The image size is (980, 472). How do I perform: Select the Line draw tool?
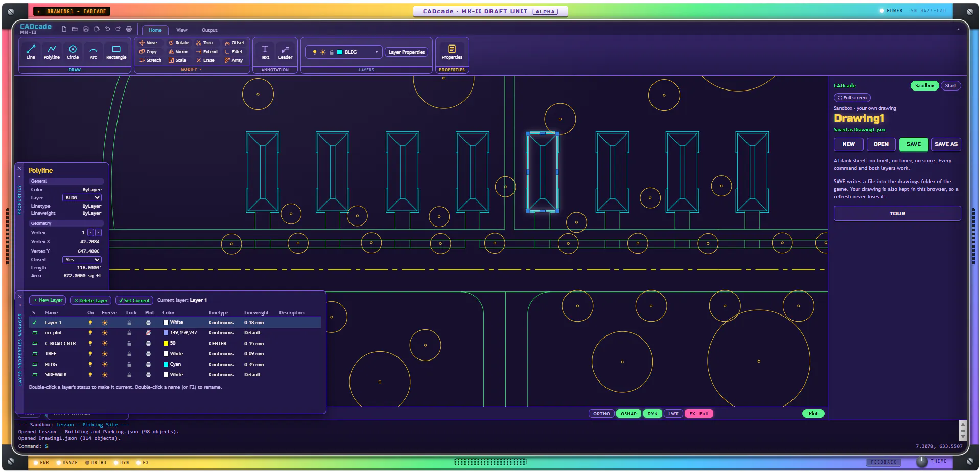click(31, 52)
